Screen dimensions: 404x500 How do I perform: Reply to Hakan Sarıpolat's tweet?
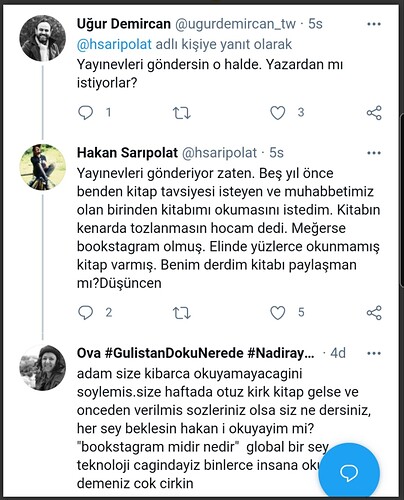click(85, 313)
